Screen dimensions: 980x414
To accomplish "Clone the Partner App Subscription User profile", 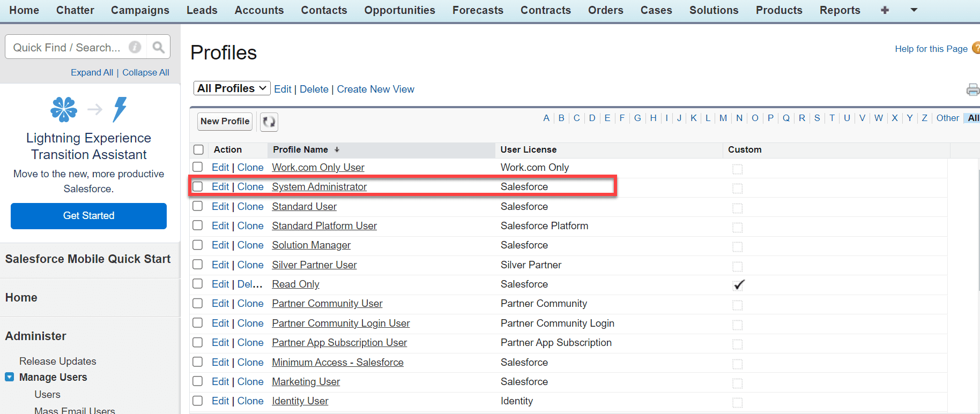I will click(250, 342).
